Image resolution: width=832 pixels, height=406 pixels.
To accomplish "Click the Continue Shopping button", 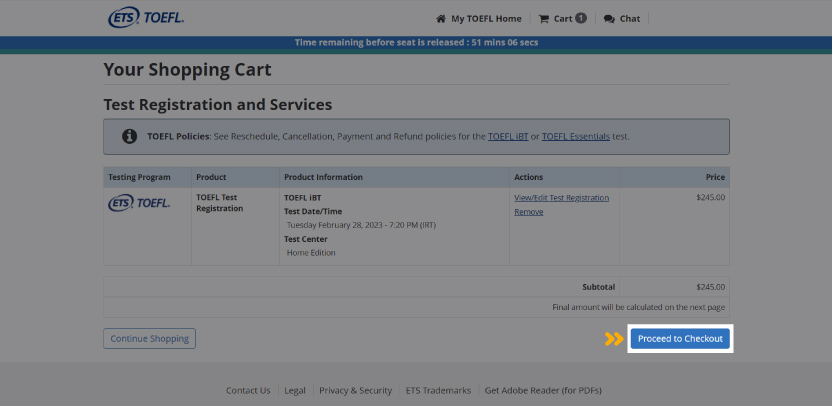I will 150,339.
